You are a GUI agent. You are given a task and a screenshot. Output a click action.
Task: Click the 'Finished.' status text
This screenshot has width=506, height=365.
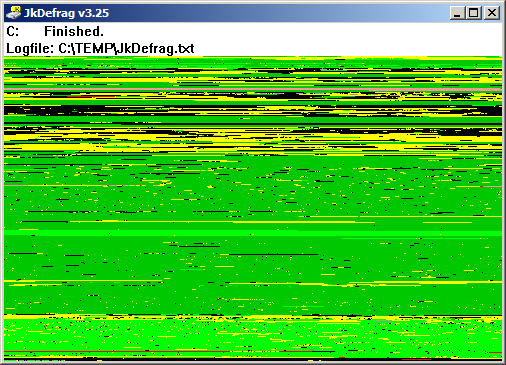tap(74, 31)
